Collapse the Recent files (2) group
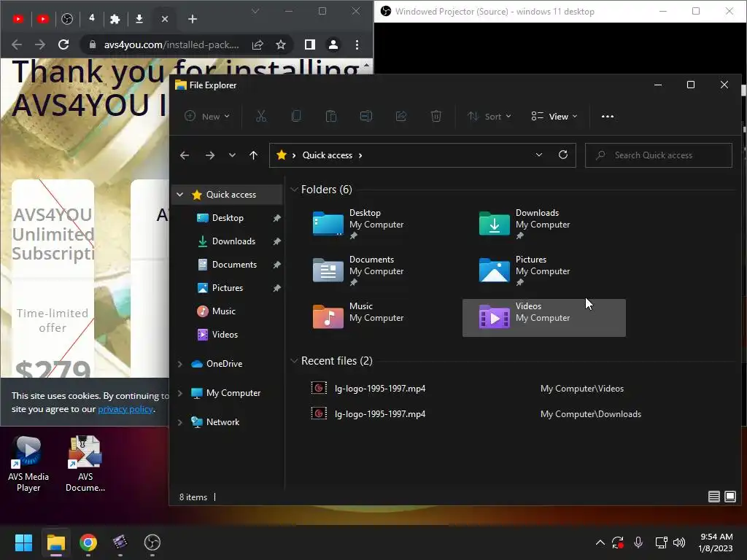Viewport: 747px width, 560px height. [x=294, y=361]
